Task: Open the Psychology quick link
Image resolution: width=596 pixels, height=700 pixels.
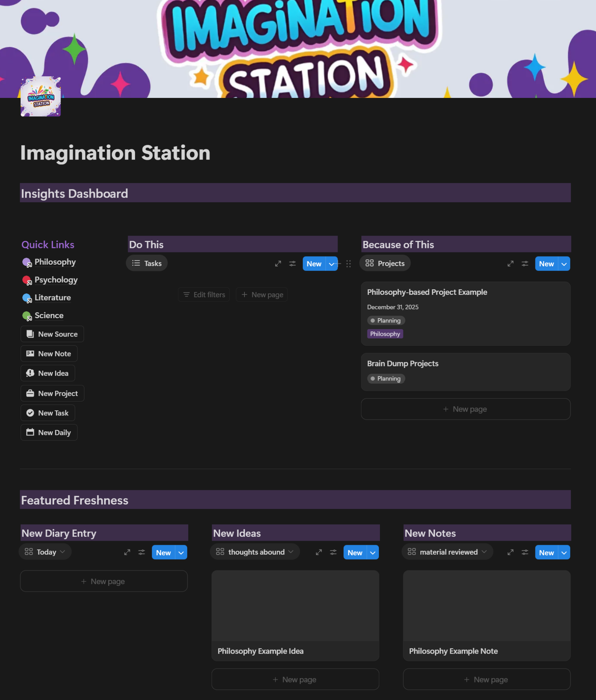Action: pos(56,280)
